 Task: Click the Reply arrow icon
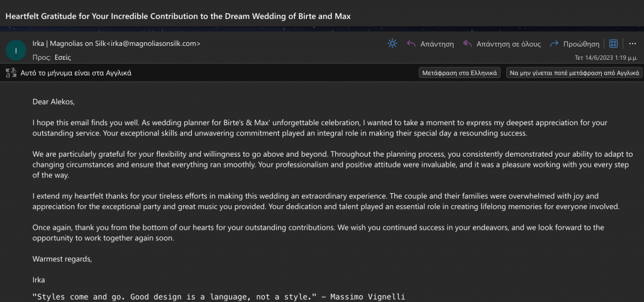pos(411,44)
